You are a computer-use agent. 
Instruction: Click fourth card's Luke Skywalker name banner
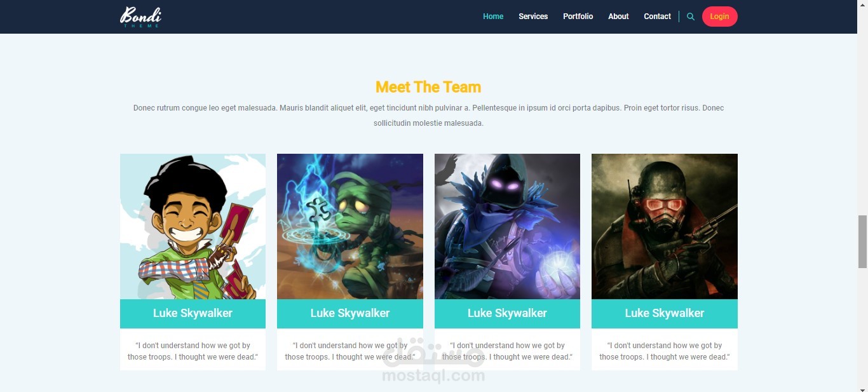click(665, 313)
